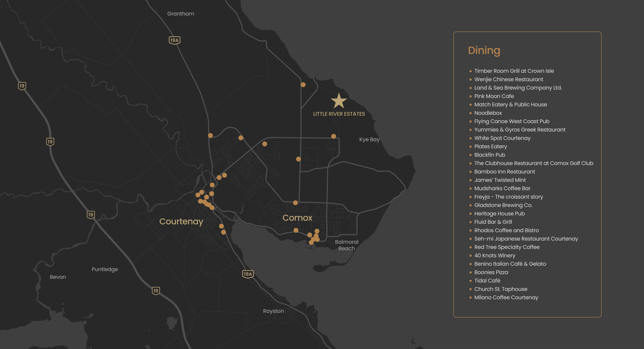The height and width of the screenshot is (349, 644).
Task: Select the dining dot north of the star
Action: pyautogui.click(x=303, y=85)
